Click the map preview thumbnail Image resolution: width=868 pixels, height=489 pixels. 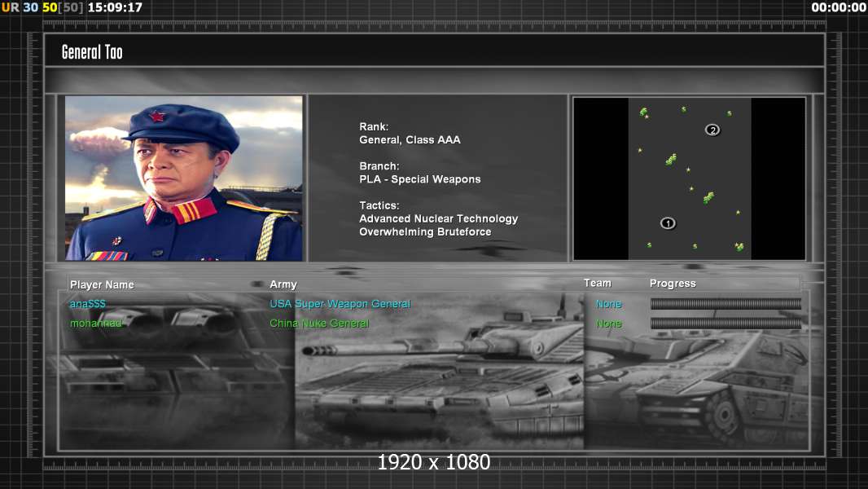tap(689, 178)
